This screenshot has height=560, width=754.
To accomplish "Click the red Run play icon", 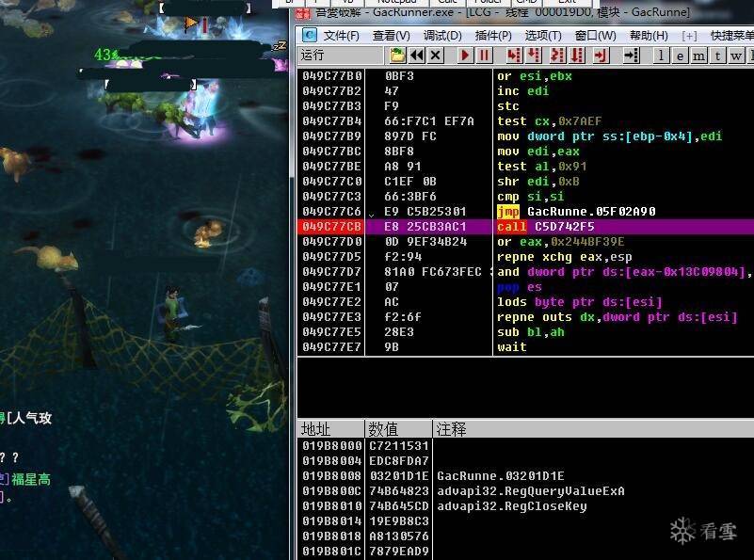I will (464, 56).
